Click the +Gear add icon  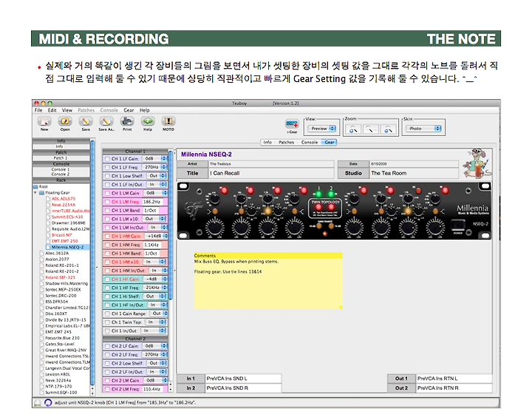click(292, 124)
